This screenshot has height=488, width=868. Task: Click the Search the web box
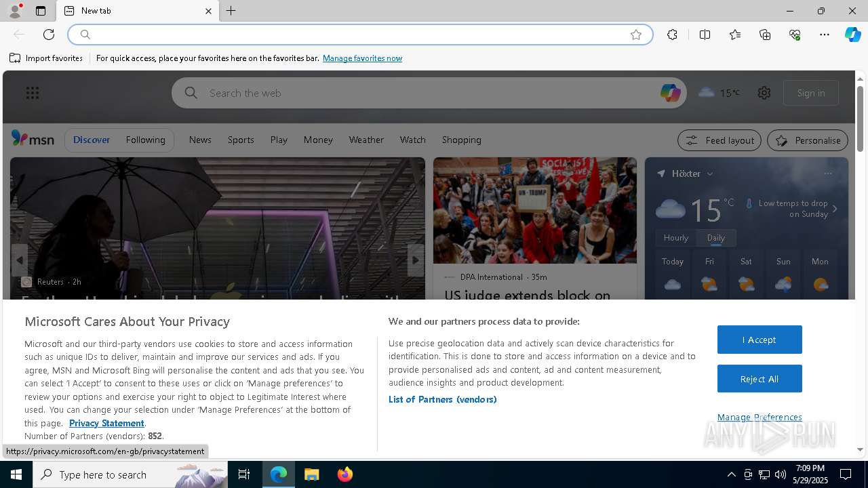pyautogui.click(x=429, y=93)
